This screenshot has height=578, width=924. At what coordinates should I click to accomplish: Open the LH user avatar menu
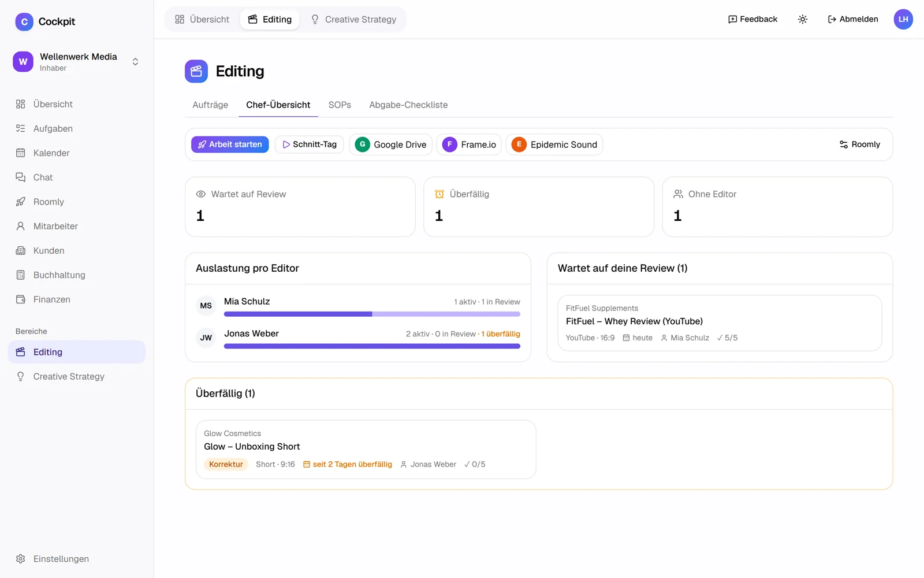coord(903,19)
